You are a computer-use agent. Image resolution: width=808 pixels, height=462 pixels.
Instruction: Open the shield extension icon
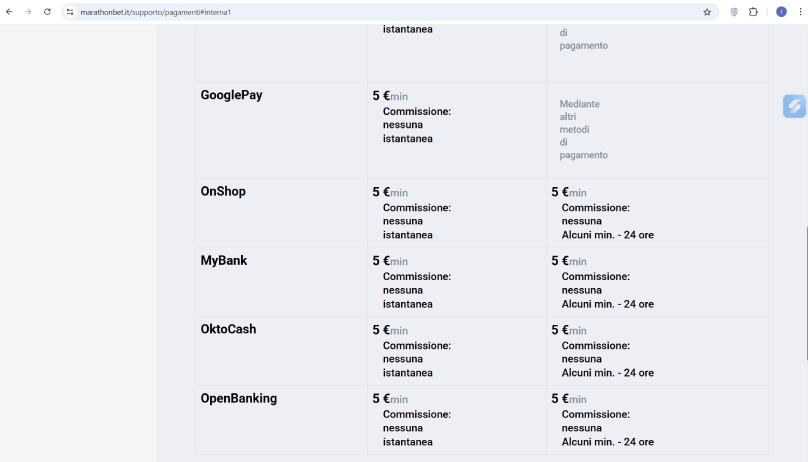pos(734,12)
